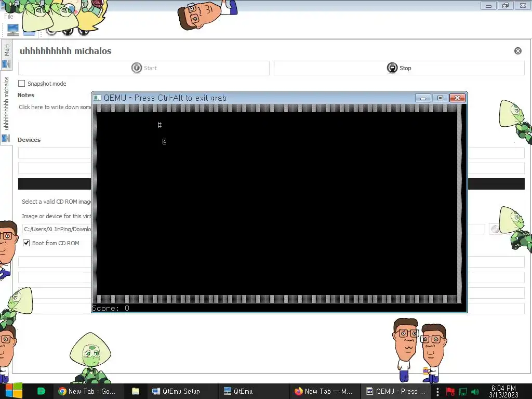Click the Score status line in QEMU
The image size is (532, 399).
(111, 308)
